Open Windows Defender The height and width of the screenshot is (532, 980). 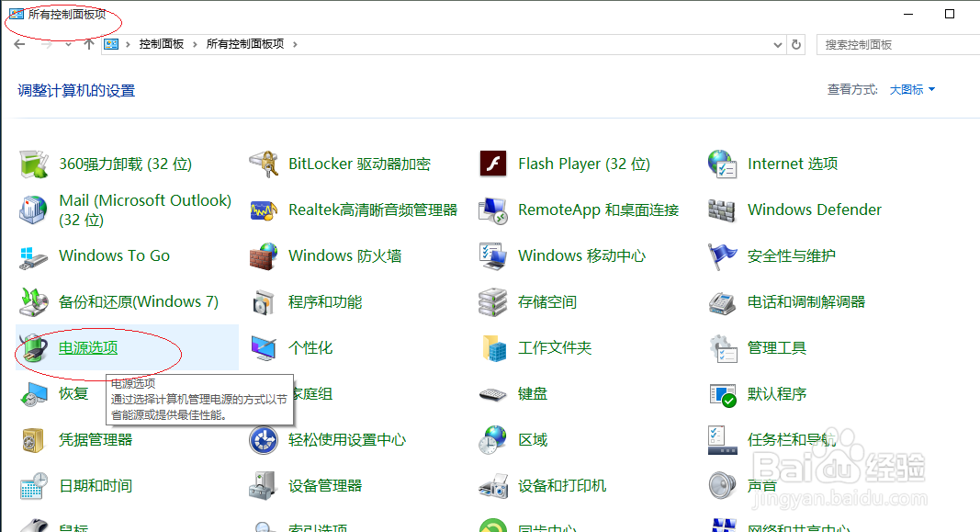(814, 209)
